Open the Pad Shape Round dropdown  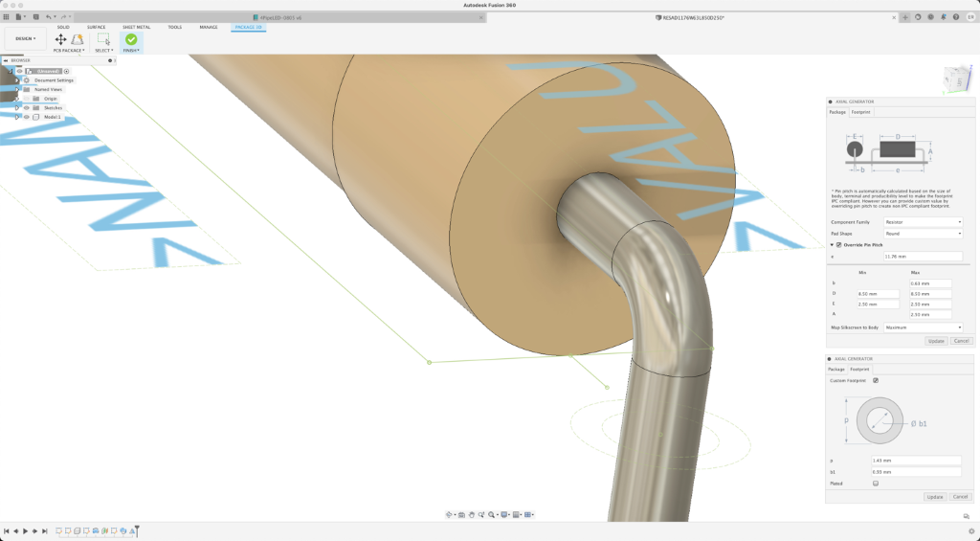(924, 234)
